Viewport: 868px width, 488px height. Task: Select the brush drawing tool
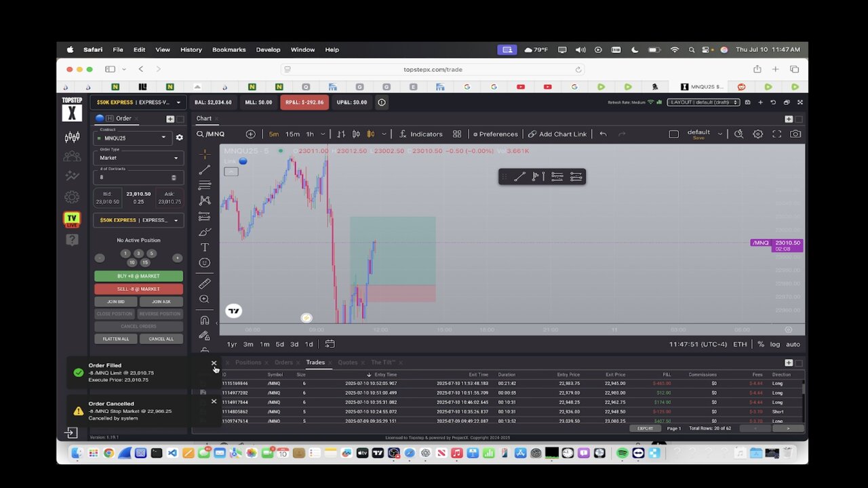[205, 232]
